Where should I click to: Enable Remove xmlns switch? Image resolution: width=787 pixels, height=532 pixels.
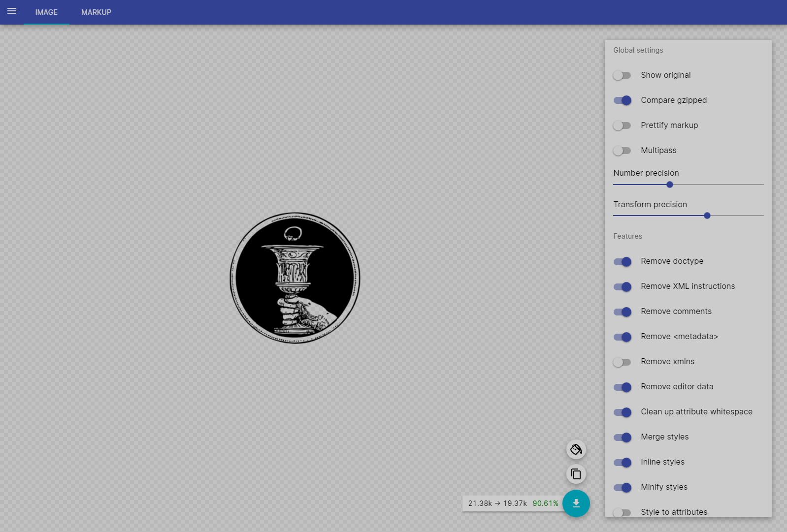(622, 362)
